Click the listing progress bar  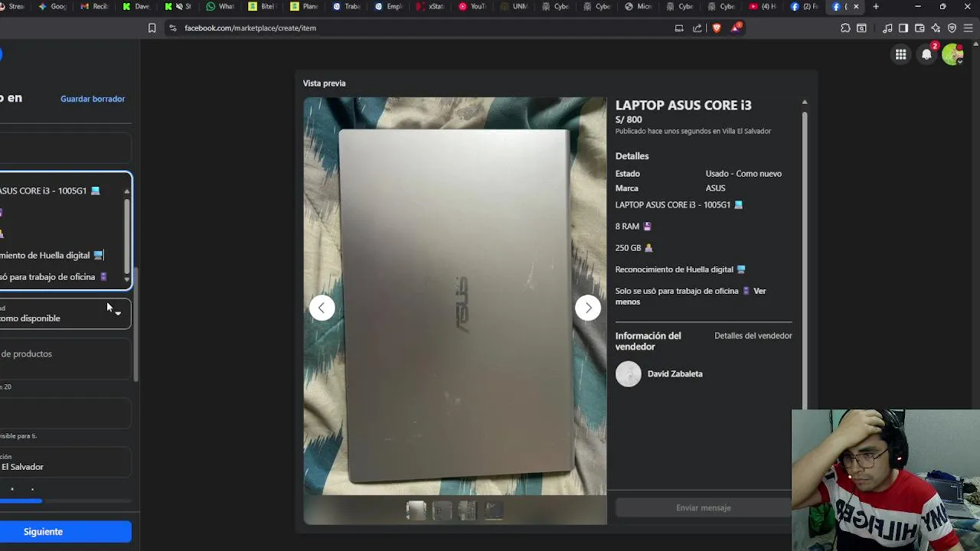point(66,501)
